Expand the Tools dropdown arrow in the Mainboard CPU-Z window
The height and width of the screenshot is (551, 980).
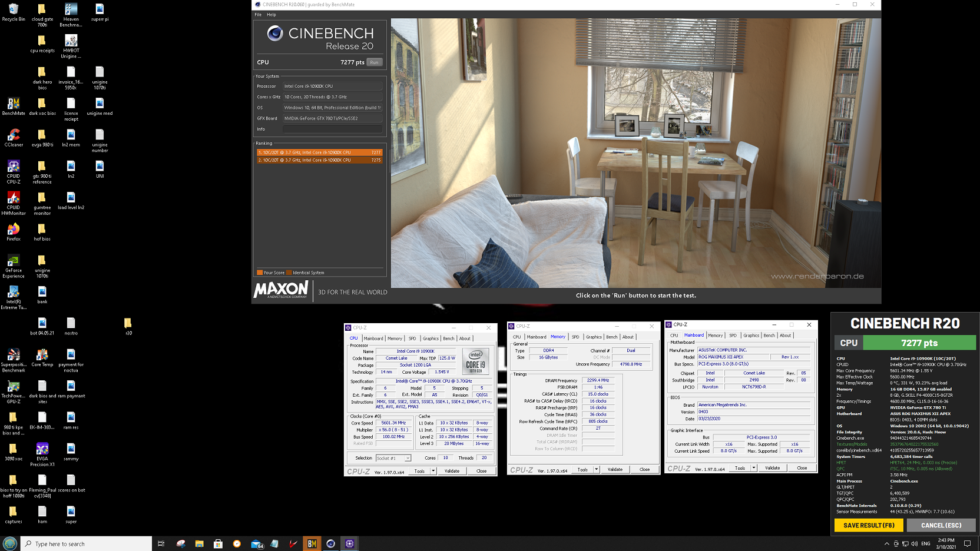(x=754, y=468)
